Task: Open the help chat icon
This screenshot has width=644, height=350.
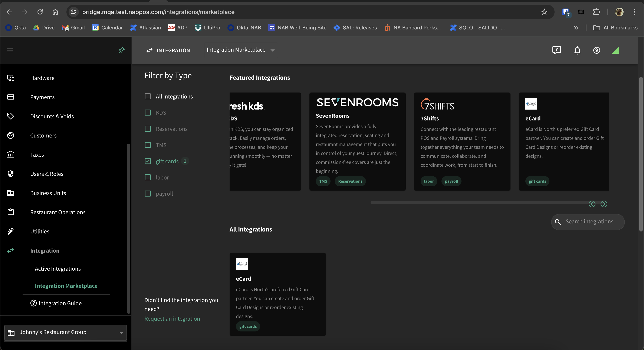Action: tap(556, 50)
